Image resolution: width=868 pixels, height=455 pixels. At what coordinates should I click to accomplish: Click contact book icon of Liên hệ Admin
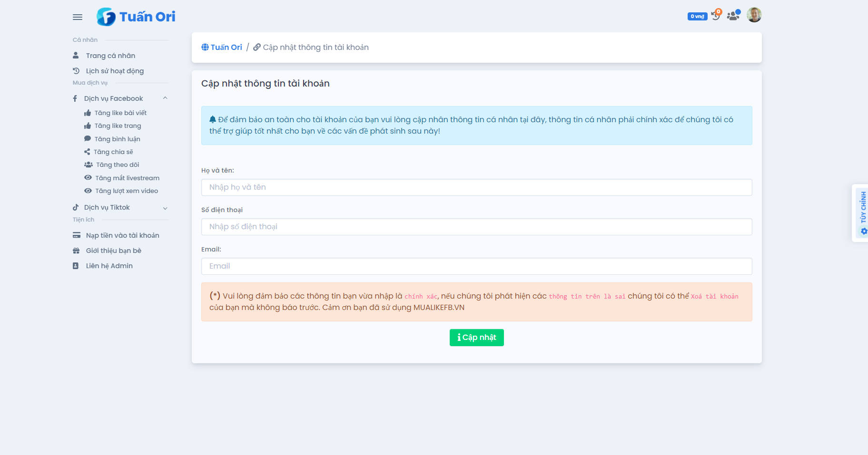[76, 266]
